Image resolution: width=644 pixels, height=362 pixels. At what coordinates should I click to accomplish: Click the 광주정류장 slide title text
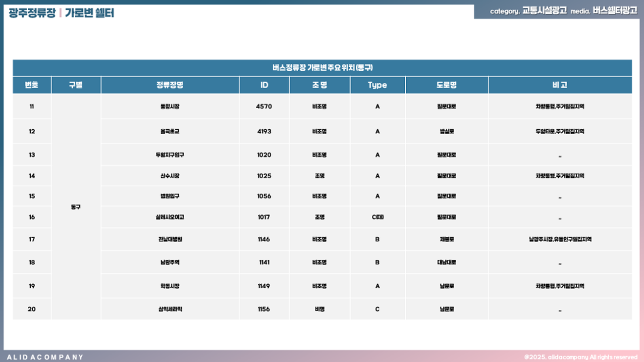pos(32,13)
